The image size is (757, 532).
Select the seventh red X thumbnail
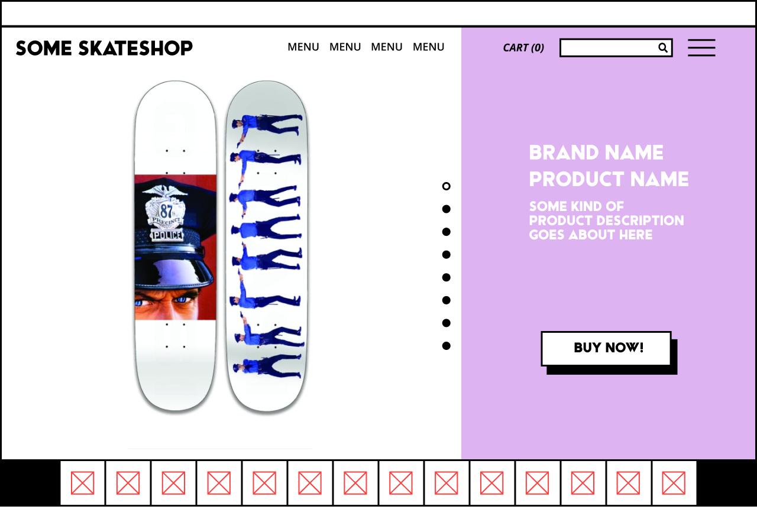click(355, 483)
